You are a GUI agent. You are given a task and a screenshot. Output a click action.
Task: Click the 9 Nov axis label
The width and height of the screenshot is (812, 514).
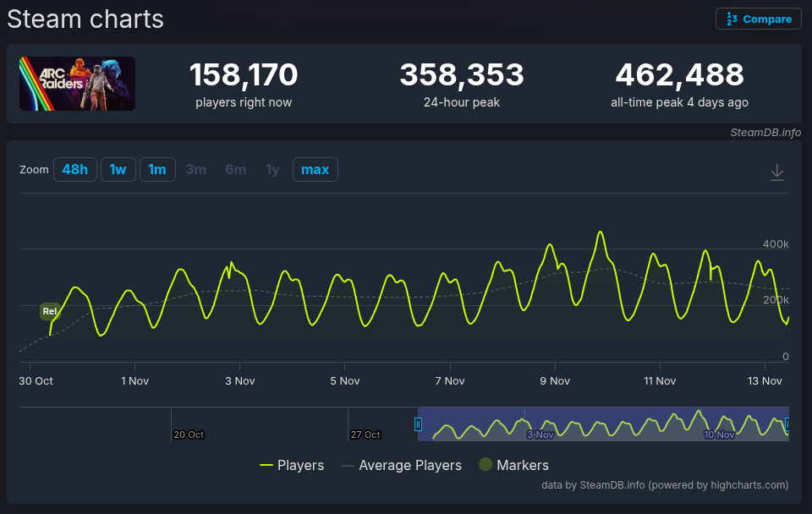coord(555,381)
